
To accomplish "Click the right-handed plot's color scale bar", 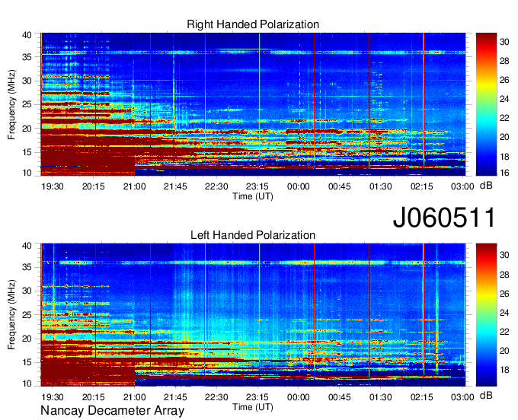I will tap(486, 104).
